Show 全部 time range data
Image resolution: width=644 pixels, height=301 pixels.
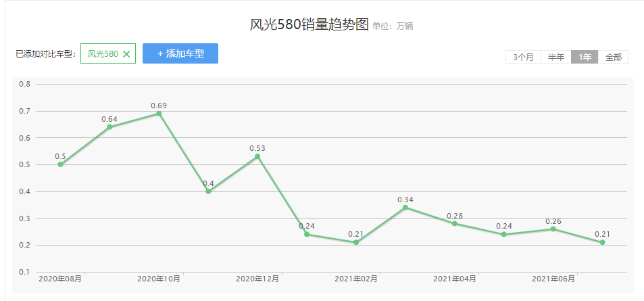click(x=613, y=57)
